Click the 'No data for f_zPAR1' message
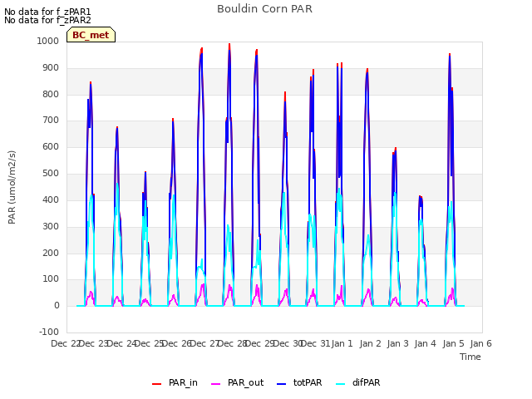This screenshot has width=532, height=399. (x=47, y=12)
